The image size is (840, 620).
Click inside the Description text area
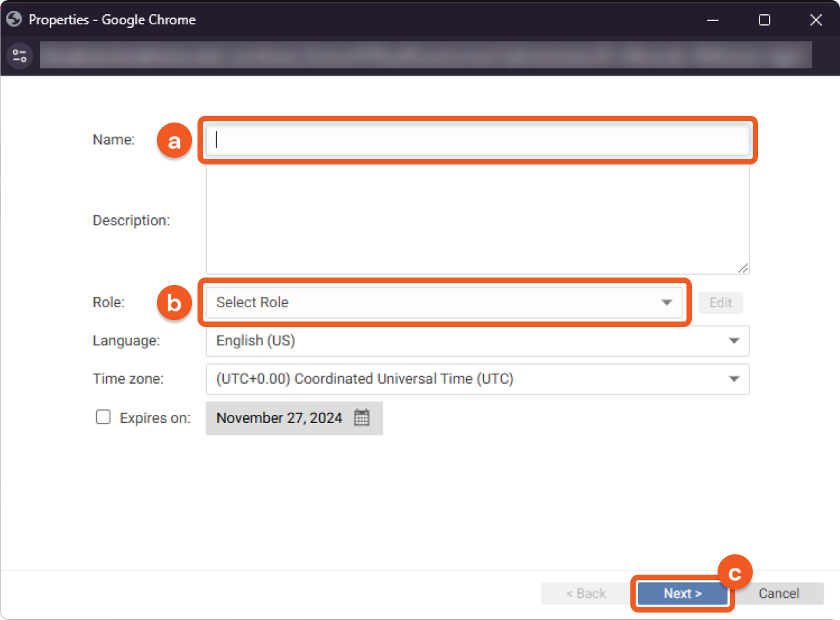click(477, 220)
